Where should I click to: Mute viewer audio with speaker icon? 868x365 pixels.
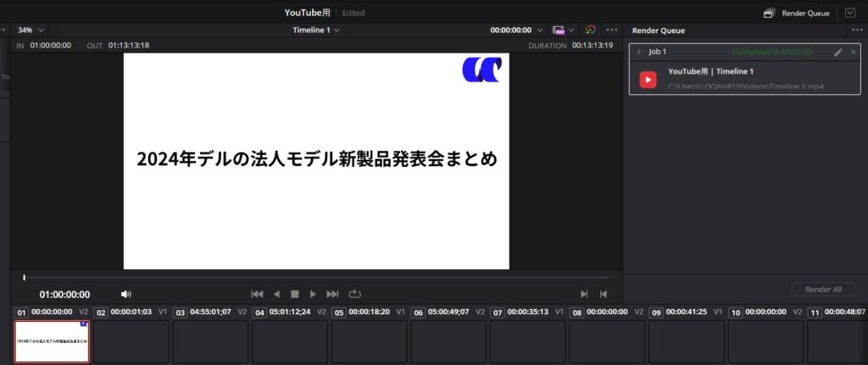[126, 294]
